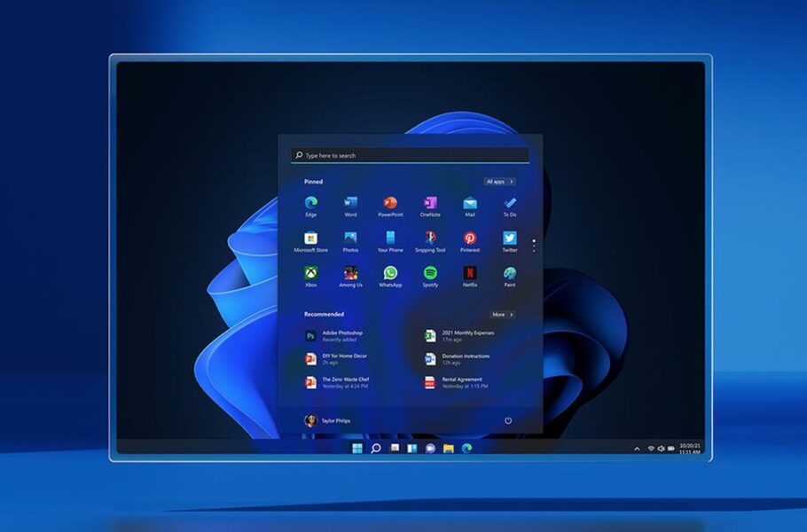Click the Windows Start button on the taskbar
Screen dimensions: 807x532
[x=357, y=448]
